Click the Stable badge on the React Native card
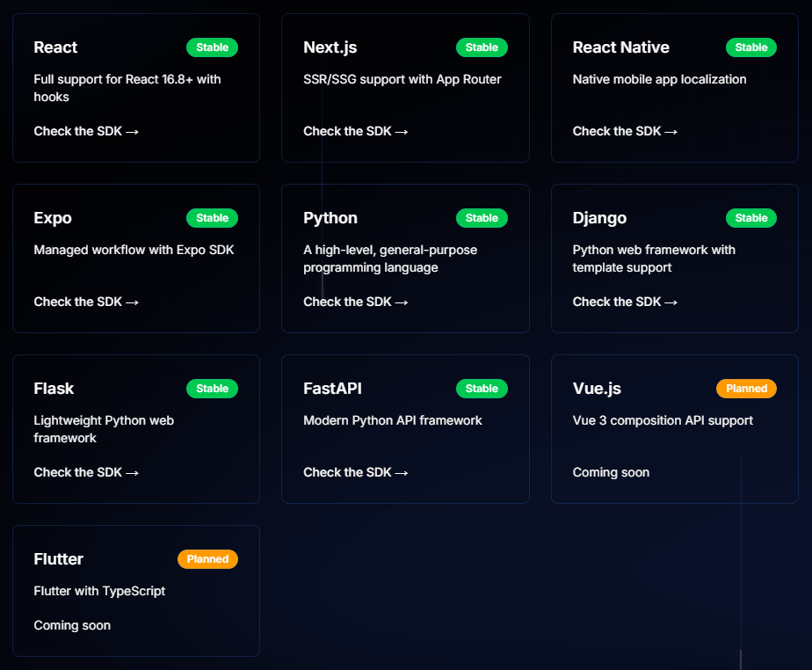Image resolution: width=812 pixels, height=670 pixels. coord(750,47)
